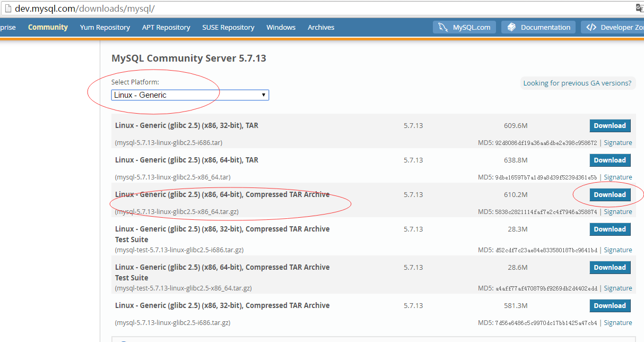Click the address bar URL dev.mysql.com/downloads/mysql/
644x342 pixels.
point(86,9)
